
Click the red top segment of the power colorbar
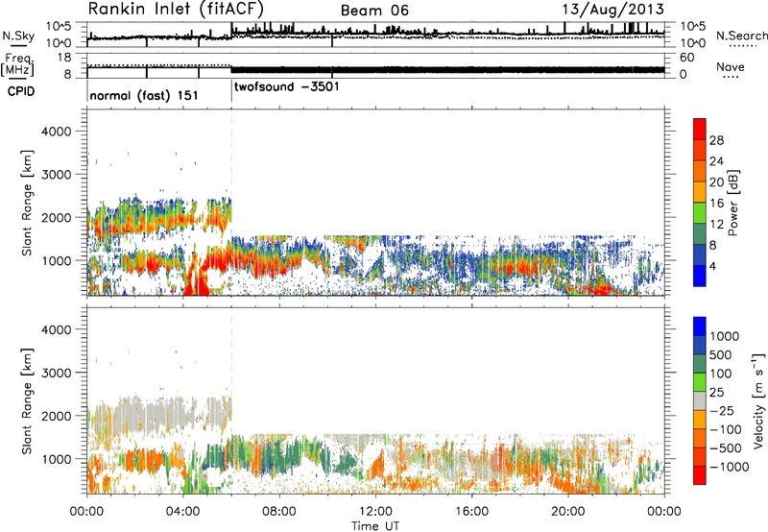click(700, 129)
